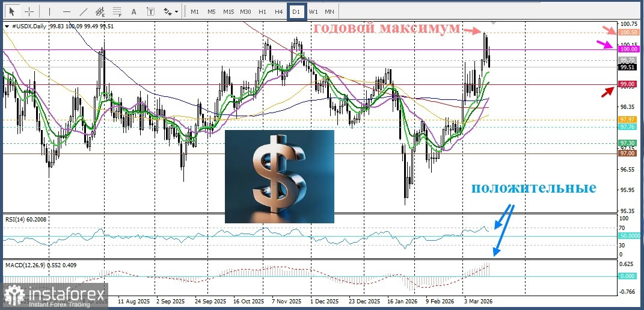Select the Equidistant Channel tool

click(100, 11)
